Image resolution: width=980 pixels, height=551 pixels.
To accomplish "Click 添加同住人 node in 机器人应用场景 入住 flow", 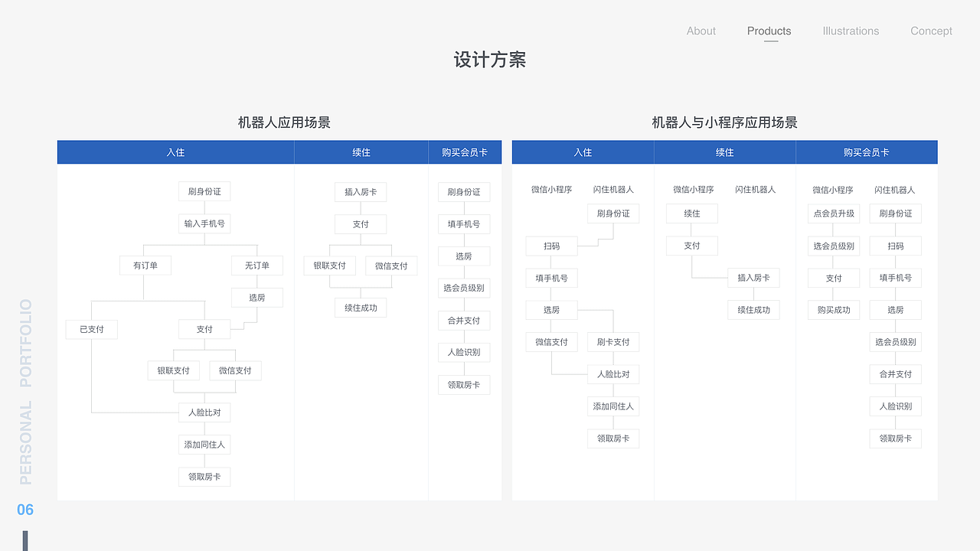I will coord(204,445).
